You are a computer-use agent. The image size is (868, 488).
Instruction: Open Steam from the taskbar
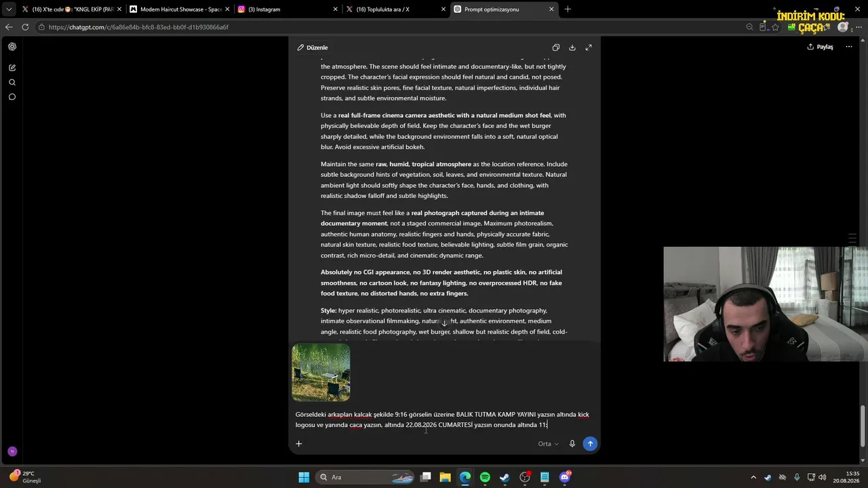pyautogui.click(x=505, y=477)
